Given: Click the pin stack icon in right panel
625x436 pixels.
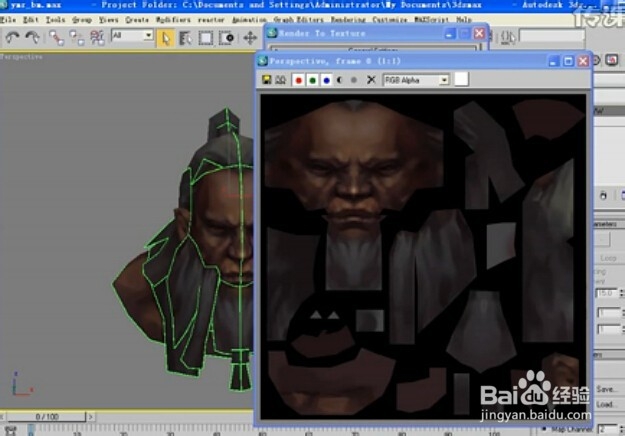Looking at the screenshot, I should [x=603, y=195].
